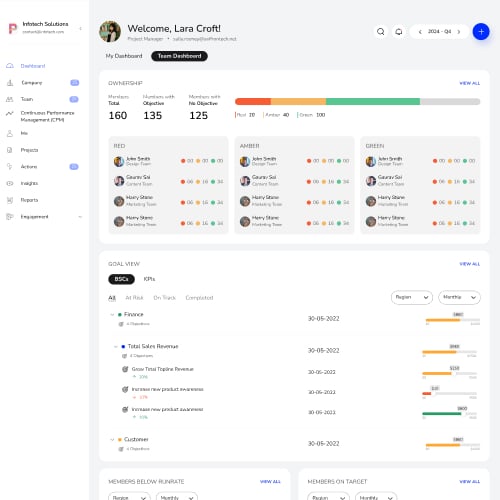Click the Insights eye icon

(x=10, y=183)
